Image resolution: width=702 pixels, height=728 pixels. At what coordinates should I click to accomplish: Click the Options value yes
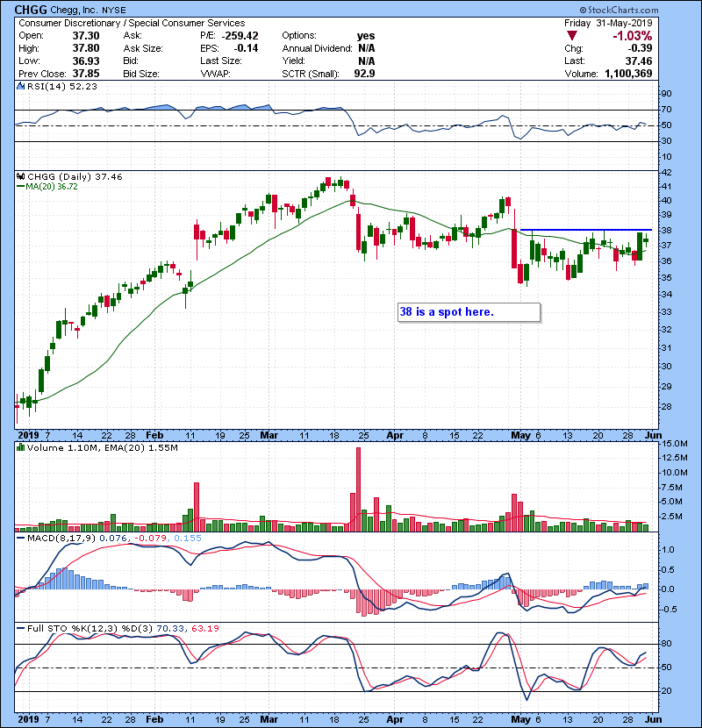point(366,36)
